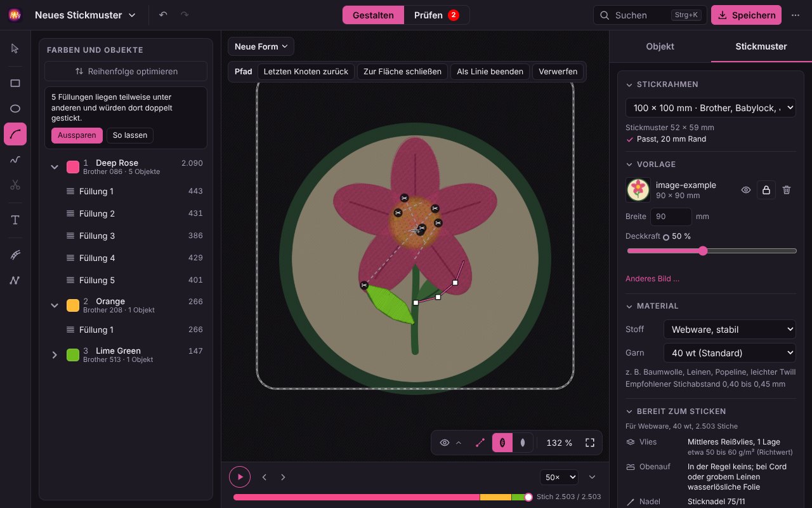Image resolution: width=812 pixels, height=508 pixels.
Task: Click scissors trim marker at petal tip
Action: (364, 286)
